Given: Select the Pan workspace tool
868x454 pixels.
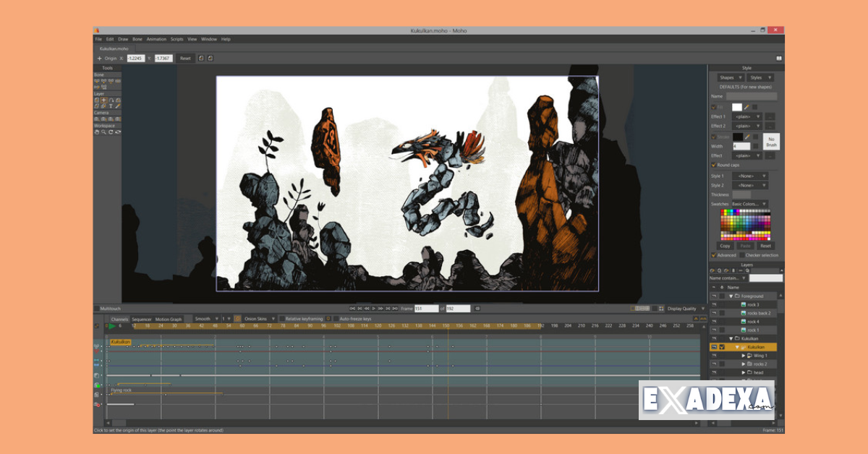Looking at the screenshot, I should point(97,131).
